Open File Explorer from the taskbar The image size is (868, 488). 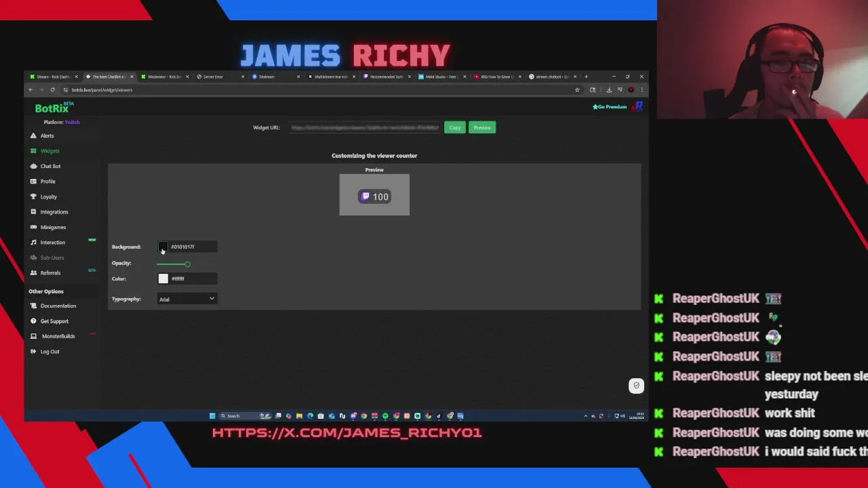299,416
